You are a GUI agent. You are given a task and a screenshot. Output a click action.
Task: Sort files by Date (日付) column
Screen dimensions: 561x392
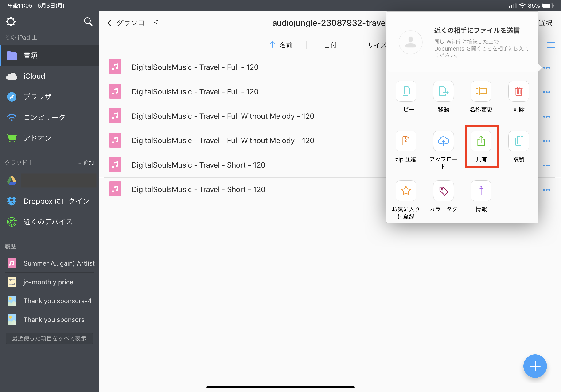pyautogui.click(x=330, y=45)
